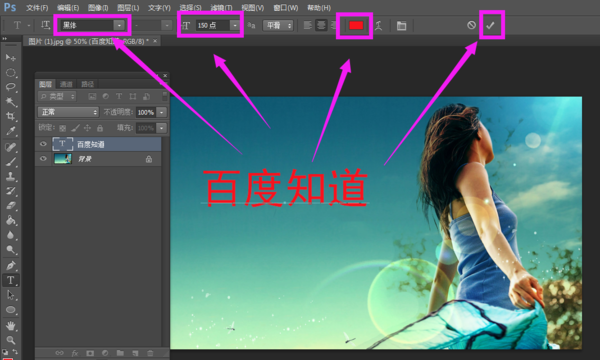Select the Move tool
This screenshot has width=600, height=360.
(x=10, y=57)
